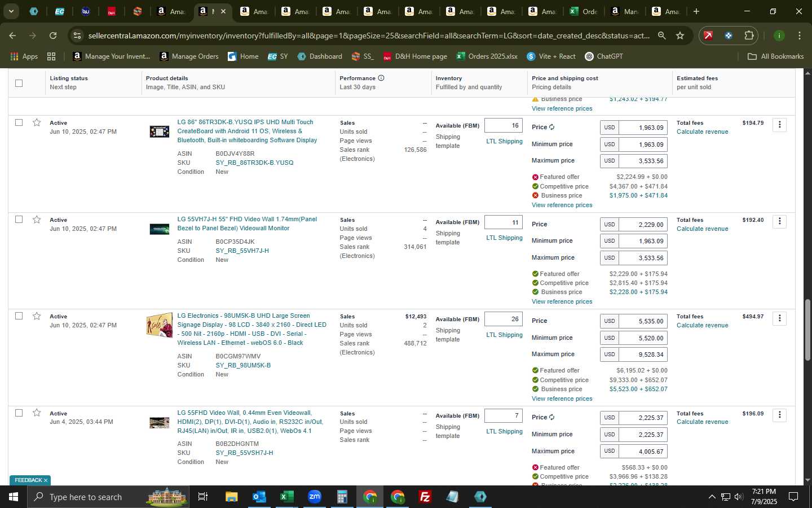The image size is (812, 508).
Task: Open LG 86" 86TR3DK-B.YUSQ product title link
Action: [x=247, y=131]
